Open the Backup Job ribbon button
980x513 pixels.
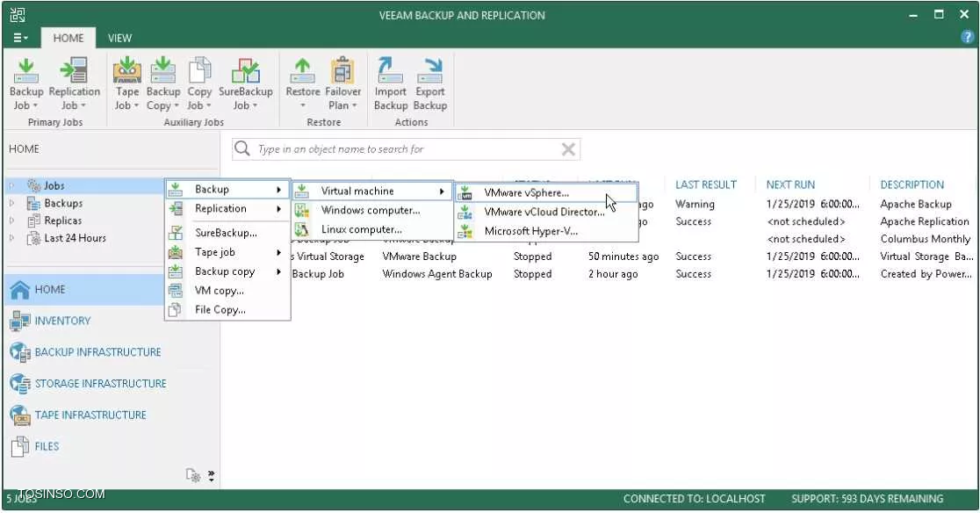pyautogui.click(x=25, y=84)
